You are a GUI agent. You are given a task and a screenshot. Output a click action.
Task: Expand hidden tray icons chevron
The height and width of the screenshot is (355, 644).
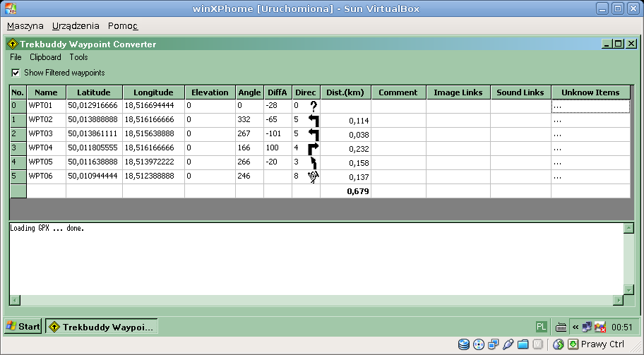click(576, 327)
